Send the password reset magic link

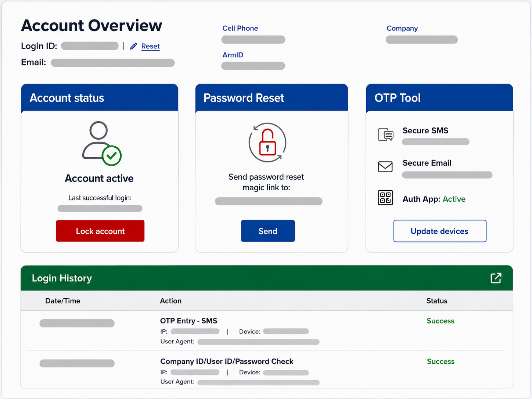268,231
